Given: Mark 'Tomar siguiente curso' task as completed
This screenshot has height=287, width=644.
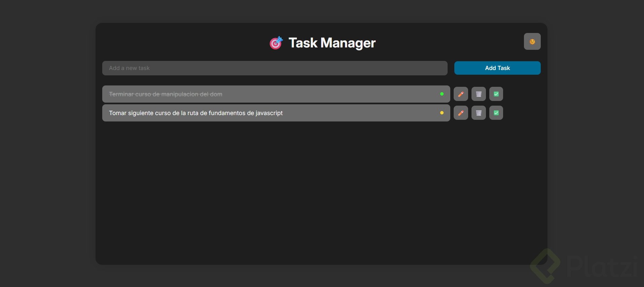Looking at the screenshot, I should [496, 113].
